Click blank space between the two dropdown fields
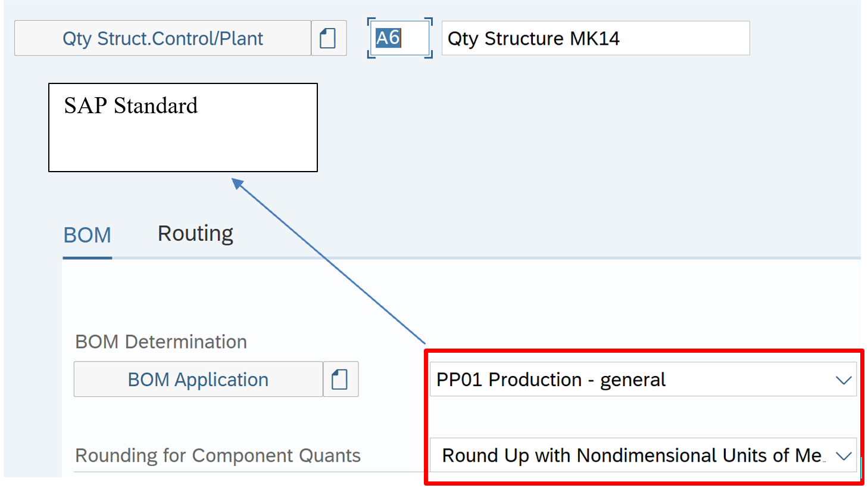This screenshot has height=488, width=868. (x=643, y=417)
